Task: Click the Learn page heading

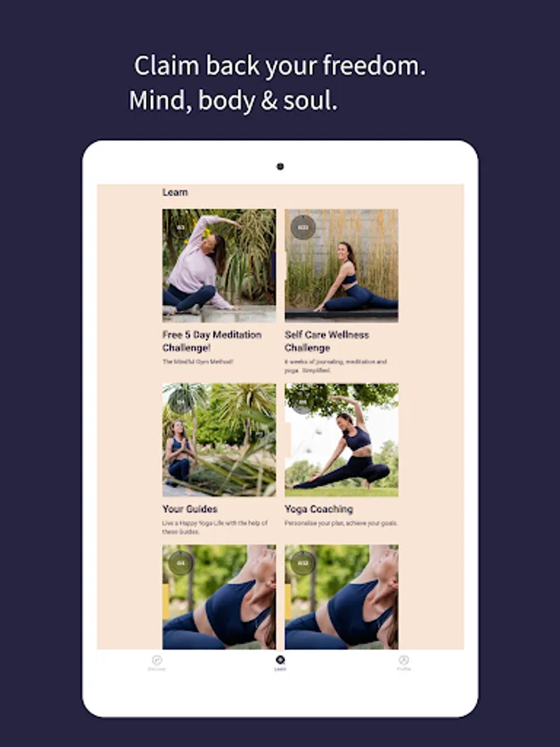Action: 175,192
